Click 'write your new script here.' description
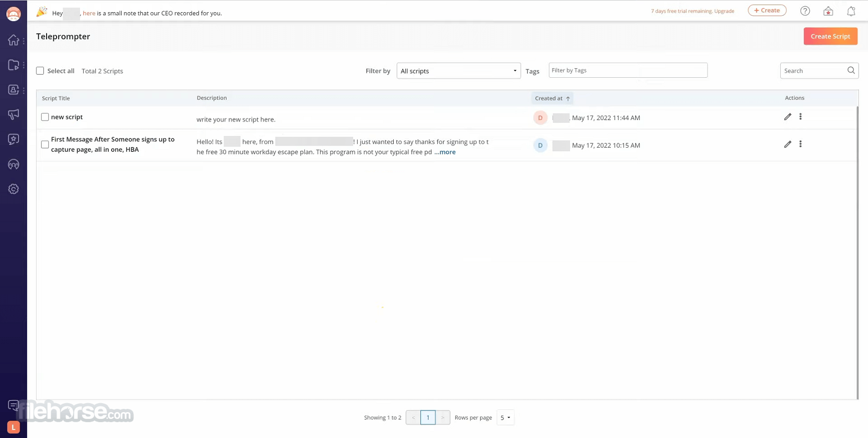Viewport: 868px width, 438px height. click(236, 120)
